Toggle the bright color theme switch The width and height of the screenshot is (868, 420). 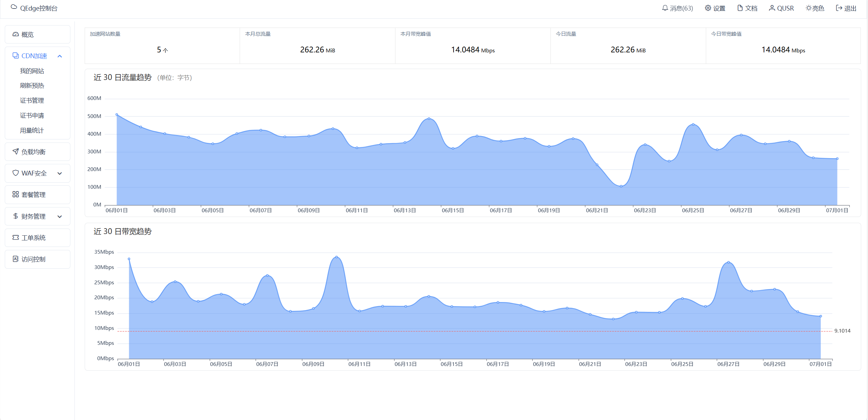pyautogui.click(x=815, y=8)
